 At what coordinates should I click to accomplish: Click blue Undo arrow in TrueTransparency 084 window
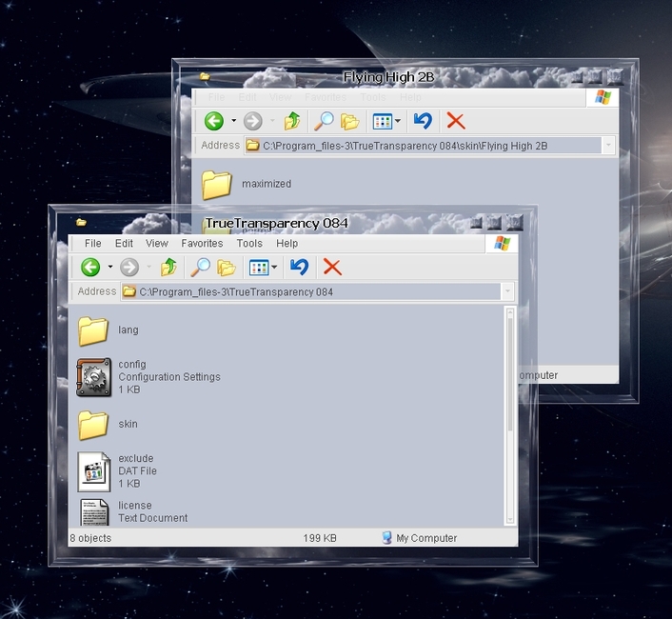pyautogui.click(x=299, y=267)
